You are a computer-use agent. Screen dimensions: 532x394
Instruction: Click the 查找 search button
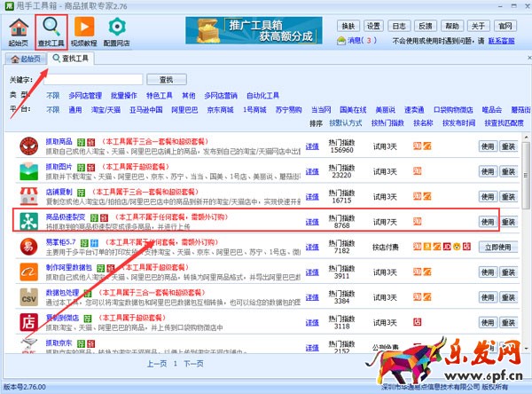click(166, 80)
